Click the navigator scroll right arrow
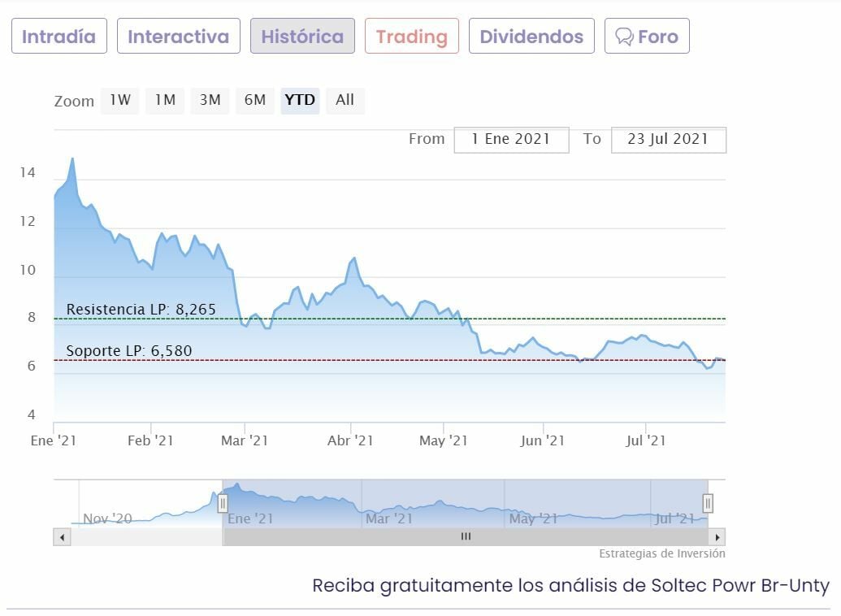 click(717, 537)
